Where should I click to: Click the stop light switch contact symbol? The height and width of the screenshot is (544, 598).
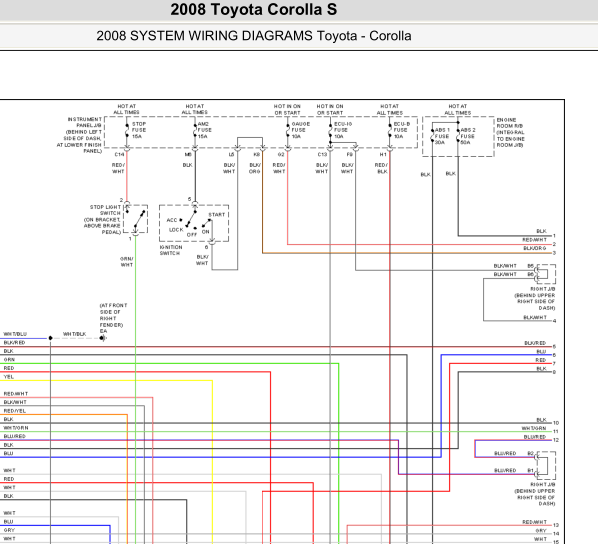point(136,219)
